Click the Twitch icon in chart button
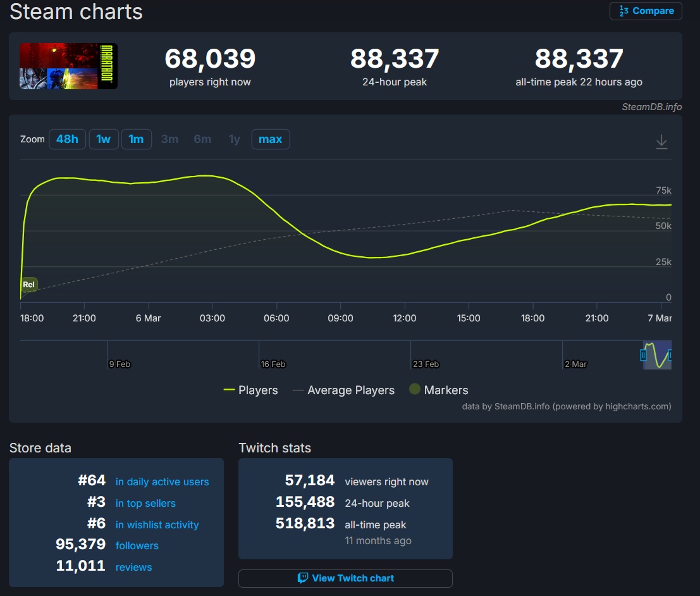The height and width of the screenshot is (596, 700). (303, 578)
